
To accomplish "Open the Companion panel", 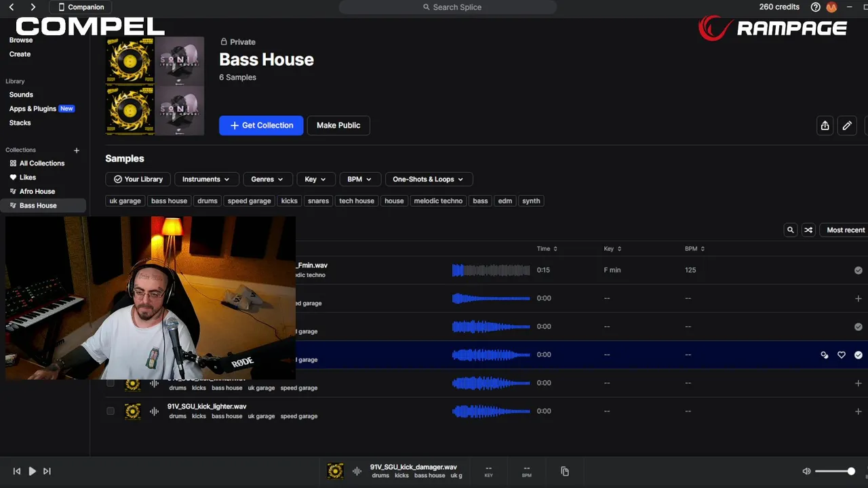I will coord(81,7).
